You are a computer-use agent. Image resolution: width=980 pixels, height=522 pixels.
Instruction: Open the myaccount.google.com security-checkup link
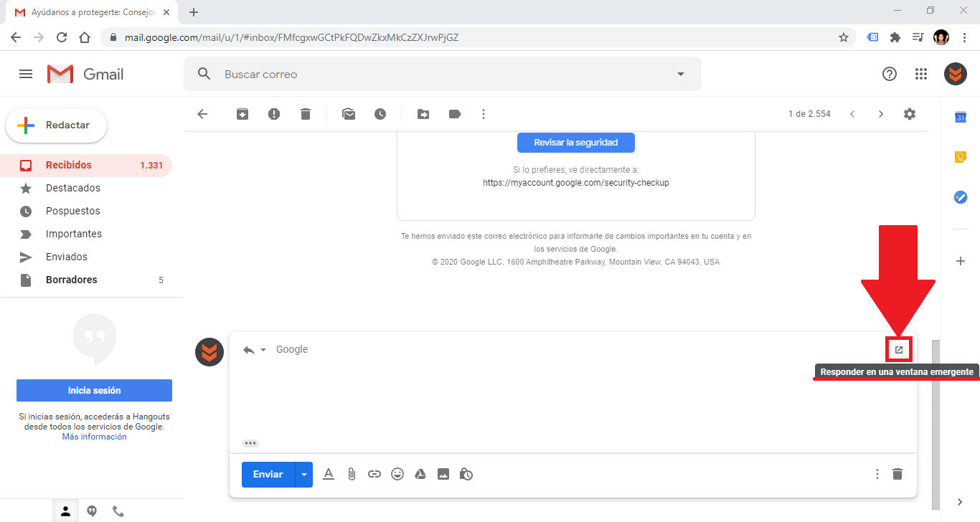click(x=575, y=183)
